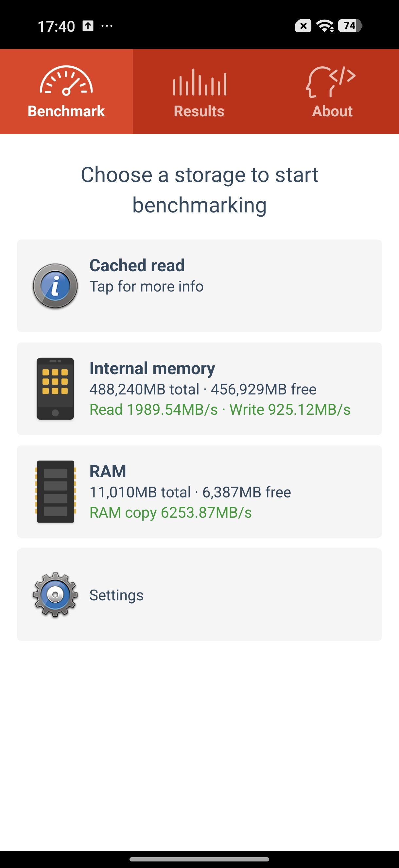Tap the upload arrow notification icon

[x=88, y=26]
